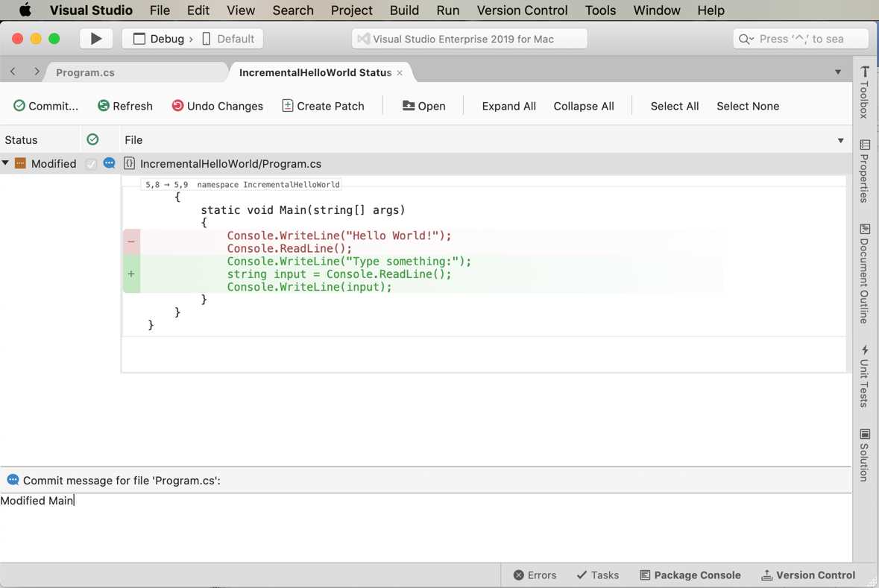Toggle the commit checkbox for Program.cs
This screenshot has height=588, width=879.
[x=91, y=164]
